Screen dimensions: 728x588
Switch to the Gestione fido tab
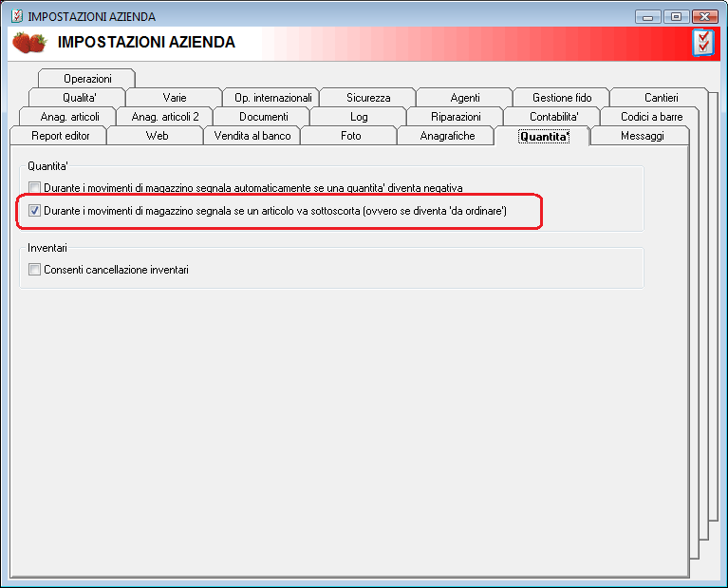point(562,98)
